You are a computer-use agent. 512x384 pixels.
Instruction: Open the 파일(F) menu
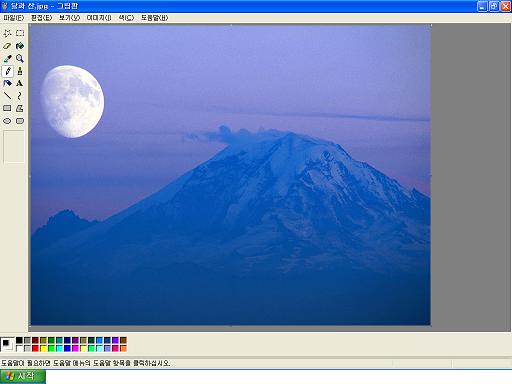[14, 18]
